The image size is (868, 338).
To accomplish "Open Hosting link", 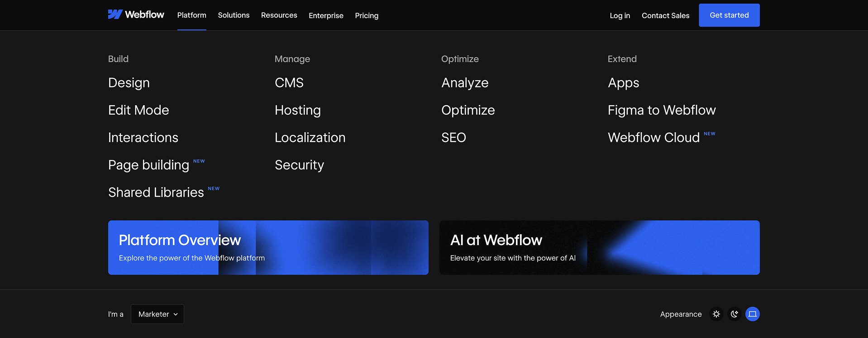I will [298, 110].
